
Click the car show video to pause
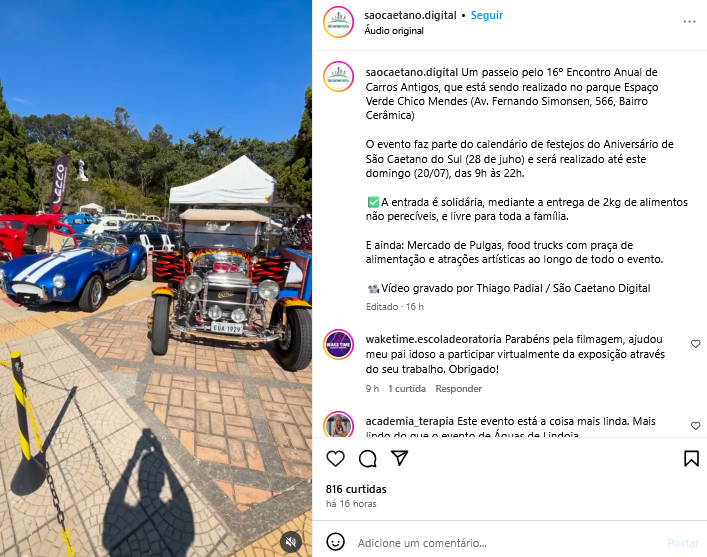click(156, 278)
